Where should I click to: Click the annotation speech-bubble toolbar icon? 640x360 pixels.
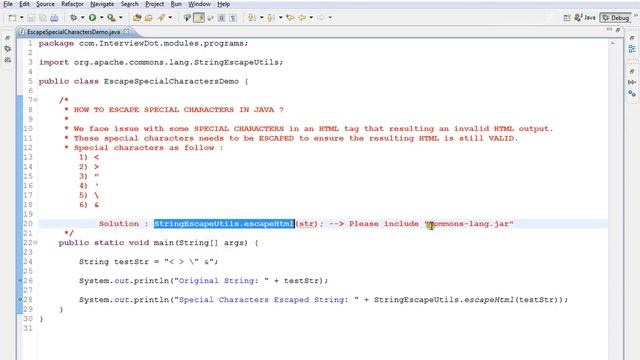(187, 18)
